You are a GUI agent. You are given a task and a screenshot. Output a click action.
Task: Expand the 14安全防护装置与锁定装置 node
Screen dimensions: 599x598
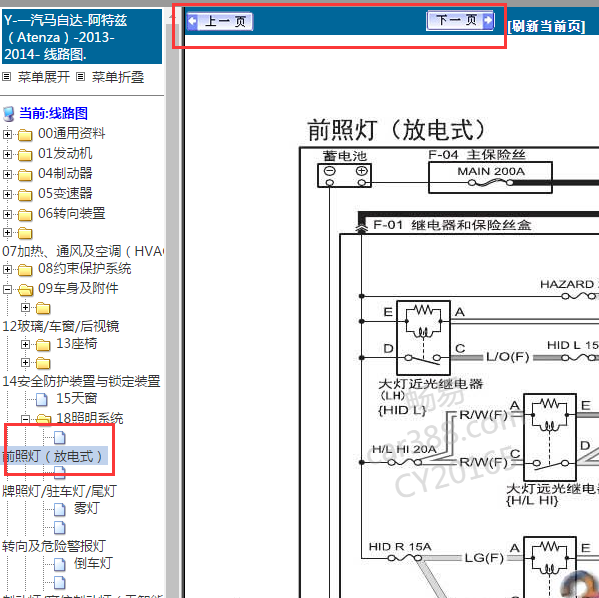(25, 362)
